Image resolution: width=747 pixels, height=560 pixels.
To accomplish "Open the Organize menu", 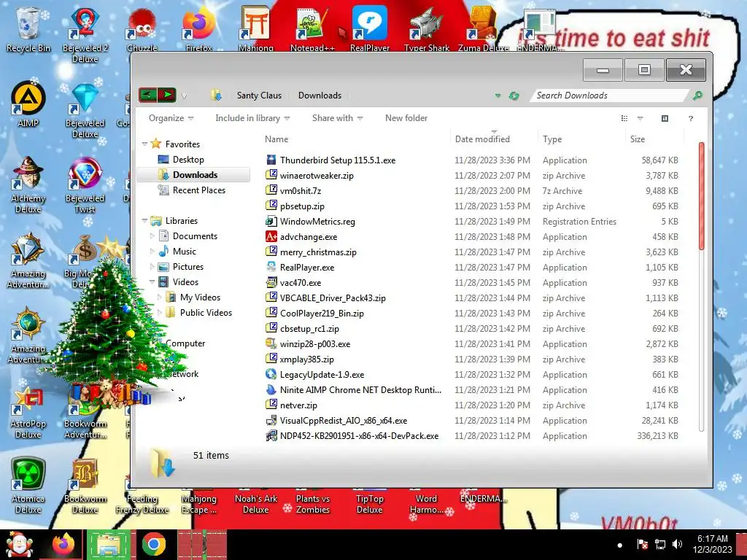I will [x=171, y=118].
